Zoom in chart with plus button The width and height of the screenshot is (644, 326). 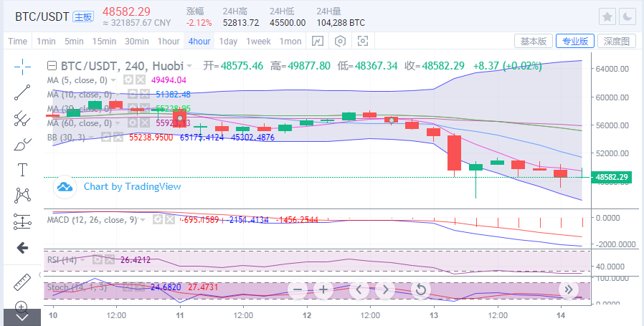pyautogui.click(x=323, y=290)
